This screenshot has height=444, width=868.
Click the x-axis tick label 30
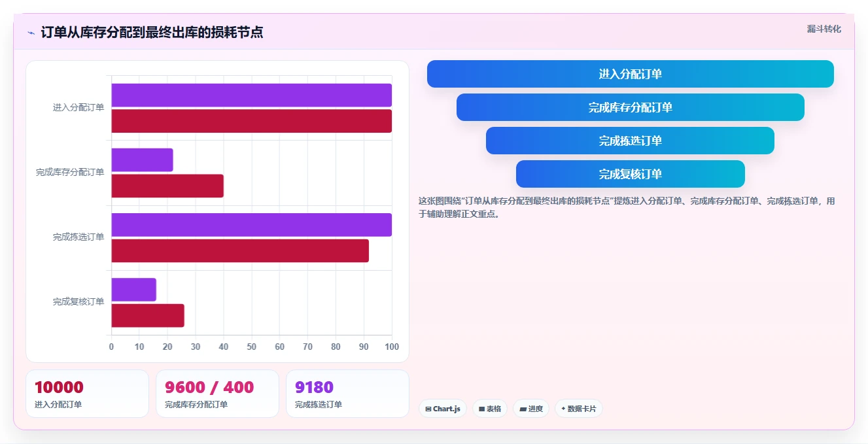click(x=196, y=347)
